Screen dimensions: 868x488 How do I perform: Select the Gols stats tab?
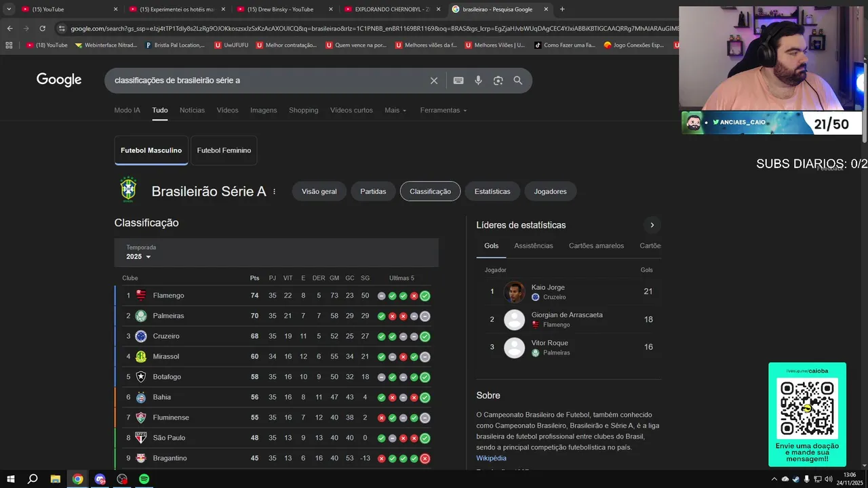(x=492, y=246)
